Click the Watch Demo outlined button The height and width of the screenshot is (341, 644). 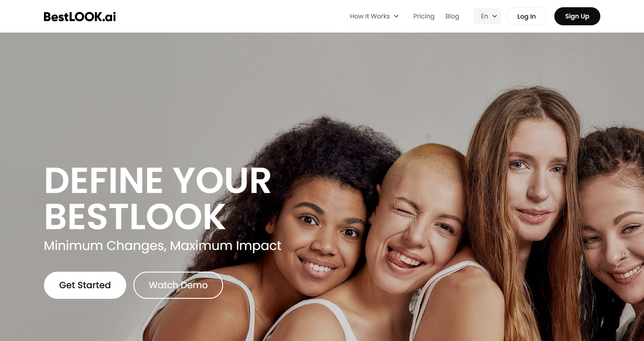pyautogui.click(x=178, y=285)
